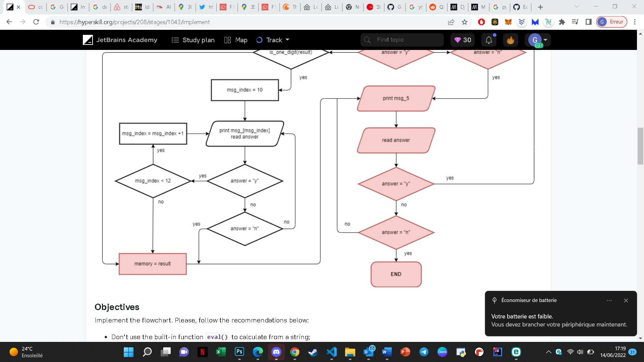Dismiss the battery saver notification

(626, 301)
